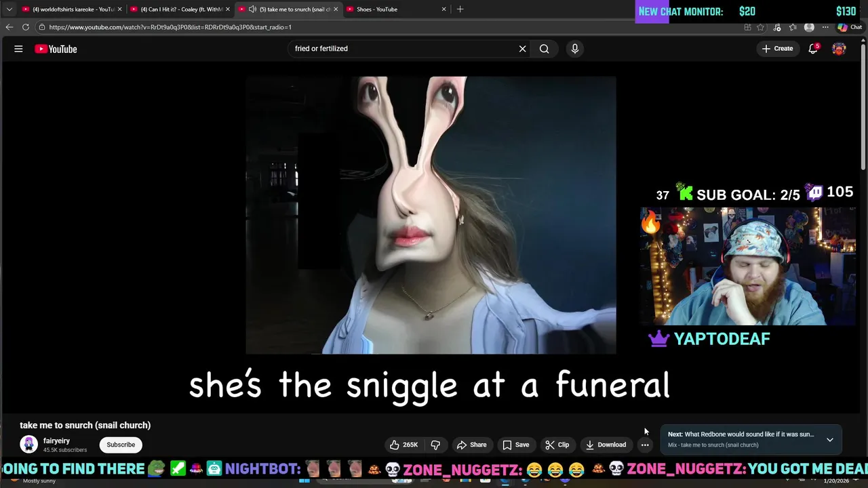The image size is (868, 488).
Task: Mute the snurch tab speaker icon
Action: coord(252,9)
